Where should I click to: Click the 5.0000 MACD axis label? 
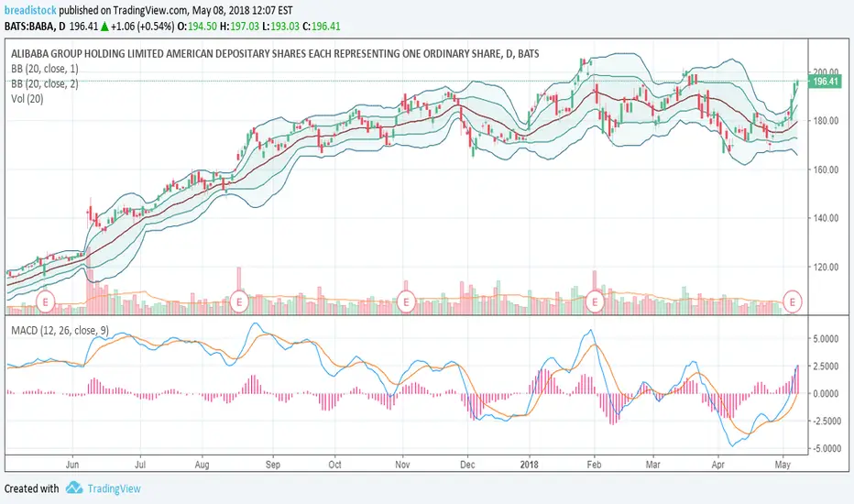[x=825, y=339]
